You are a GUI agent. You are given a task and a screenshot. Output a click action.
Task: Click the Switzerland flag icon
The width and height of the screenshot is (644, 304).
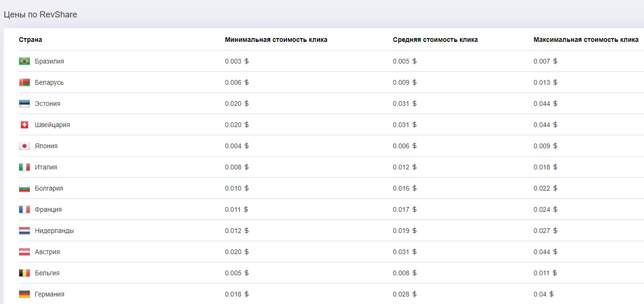pos(24,125)
